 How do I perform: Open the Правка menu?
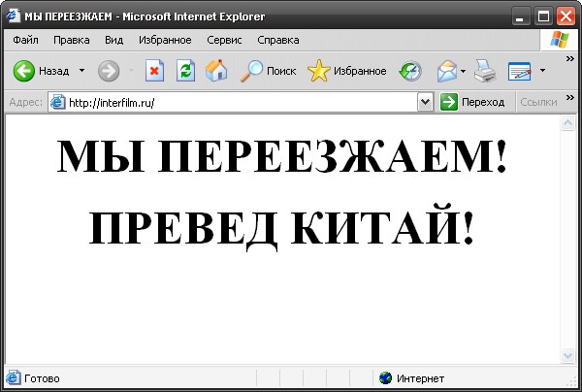(x=71, y=40)
